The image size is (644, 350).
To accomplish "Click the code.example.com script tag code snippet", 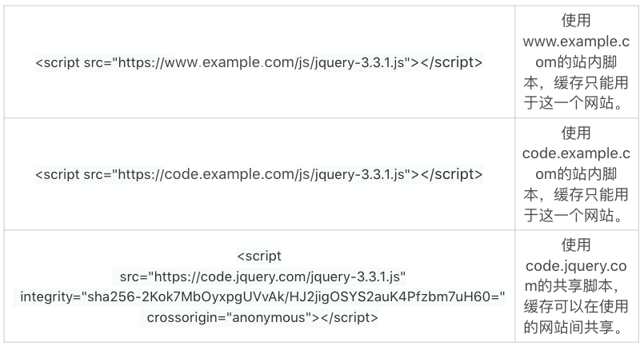I will (258, 173).
